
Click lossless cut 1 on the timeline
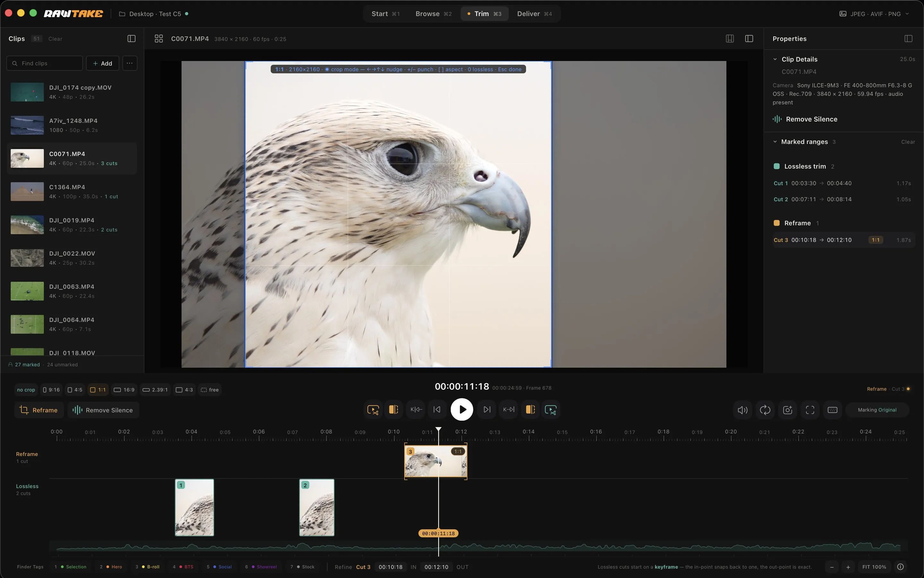(x=194, y=508)
